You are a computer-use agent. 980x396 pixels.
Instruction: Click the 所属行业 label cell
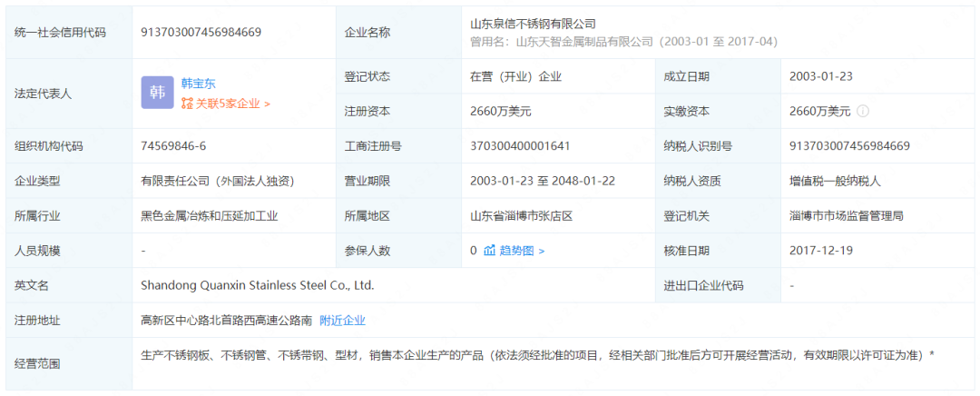[69, 216]
